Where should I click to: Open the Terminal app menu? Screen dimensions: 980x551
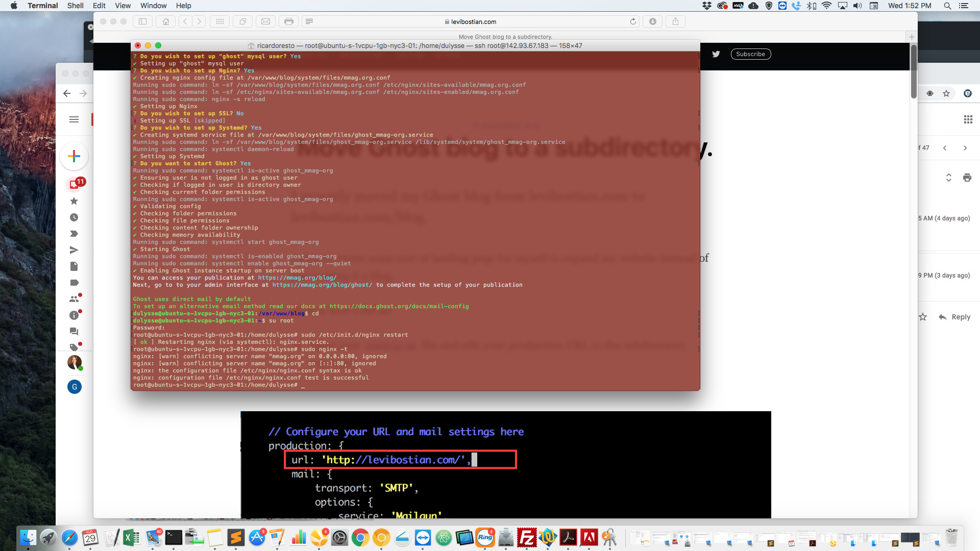pos(42,6)
